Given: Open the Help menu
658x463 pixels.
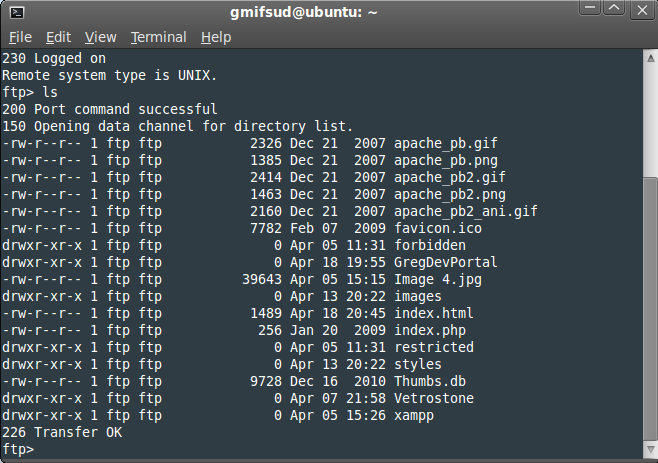Looking at the screenshot, I should (216, 37).
